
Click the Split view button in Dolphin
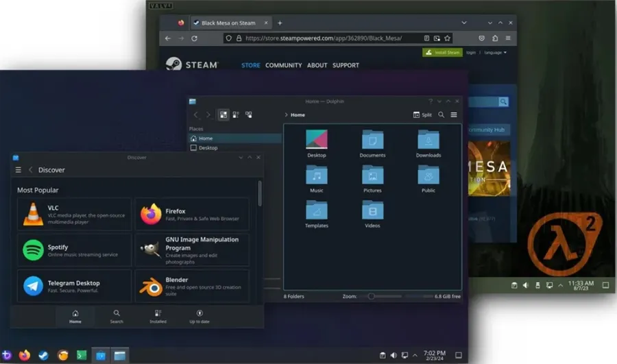422,115
